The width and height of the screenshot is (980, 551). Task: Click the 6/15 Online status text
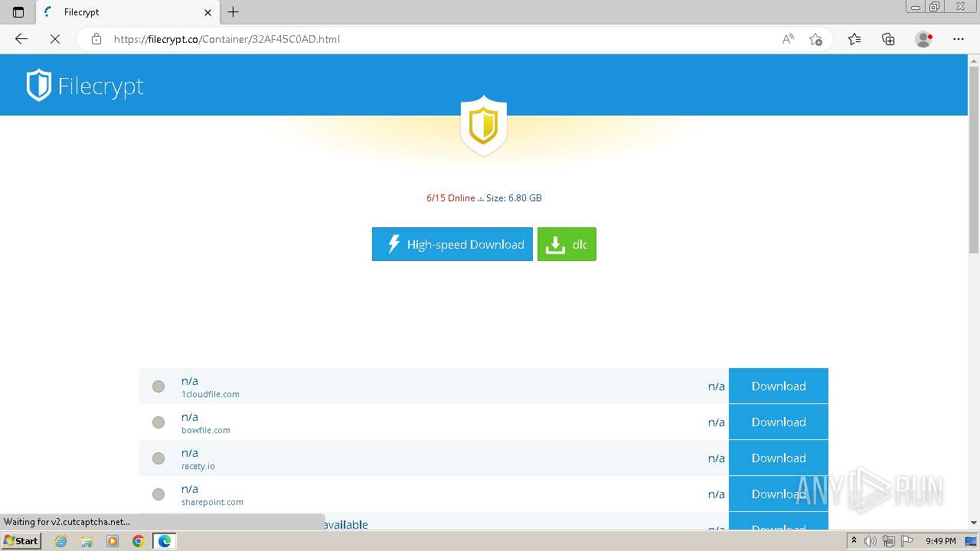[451, 197]
